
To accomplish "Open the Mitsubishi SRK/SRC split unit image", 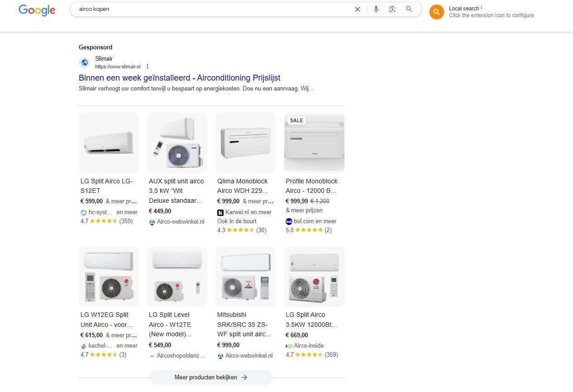I will pos(245,277).
